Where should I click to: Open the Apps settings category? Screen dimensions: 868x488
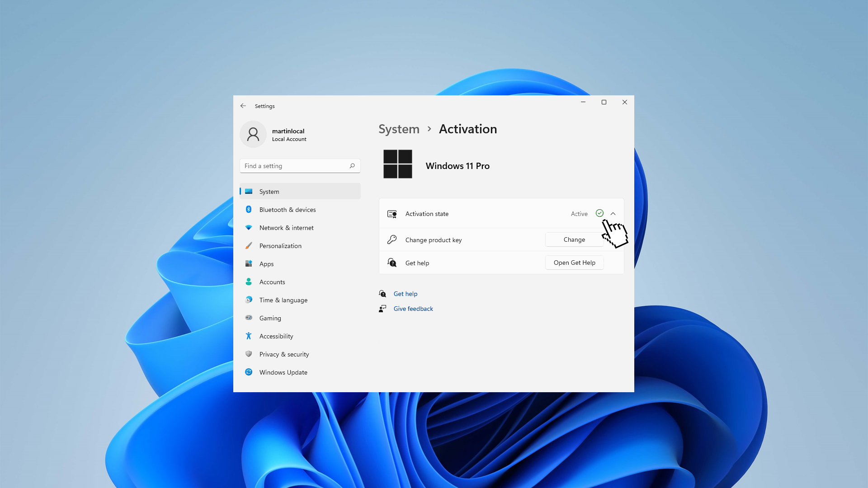[x=266, y=264]
